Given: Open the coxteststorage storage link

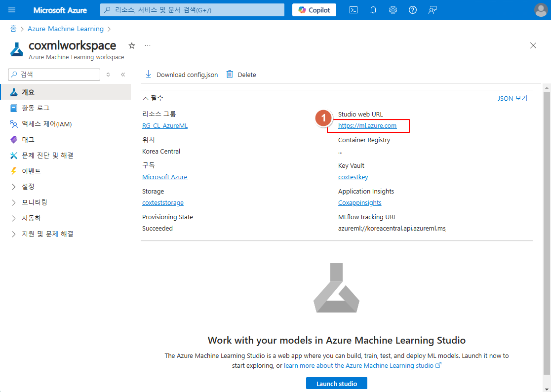Looking at the screenshot, I should pyautogui.click(x=163, y=203).
